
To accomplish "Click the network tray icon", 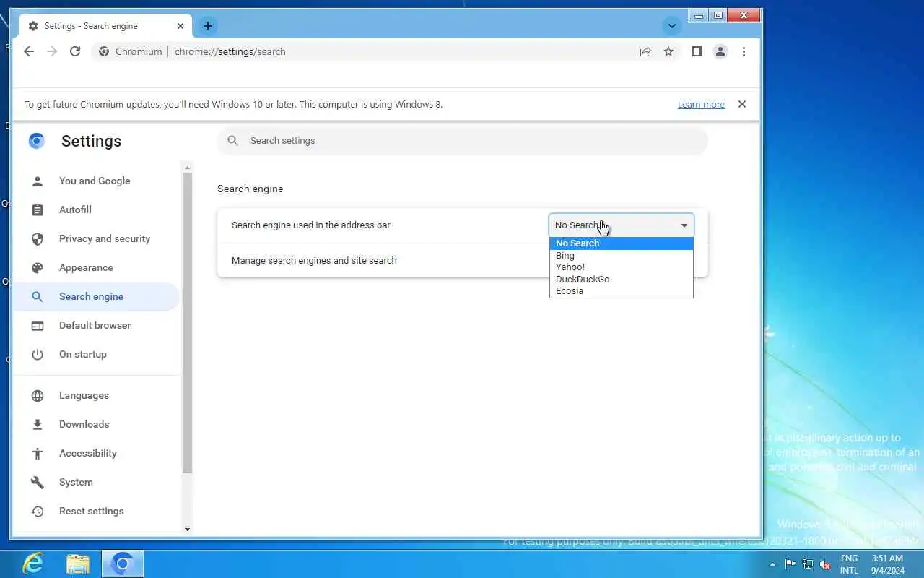I will 808,564.
